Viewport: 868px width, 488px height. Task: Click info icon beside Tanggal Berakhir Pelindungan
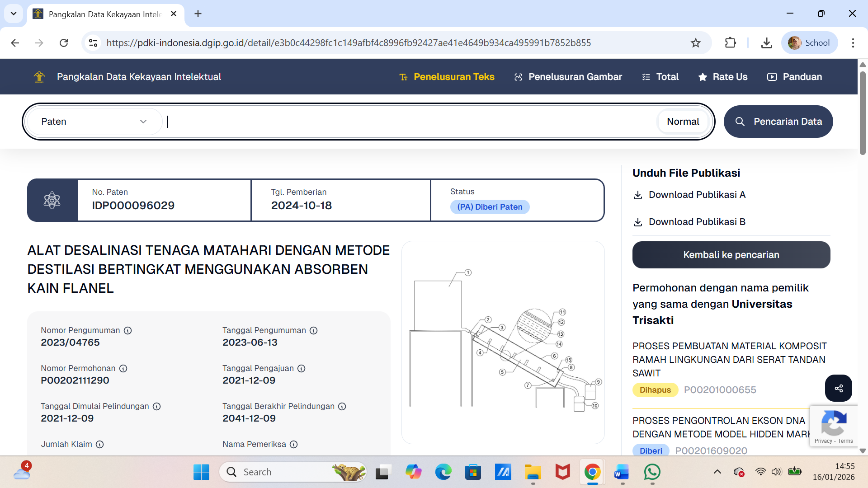coord(342,406)
